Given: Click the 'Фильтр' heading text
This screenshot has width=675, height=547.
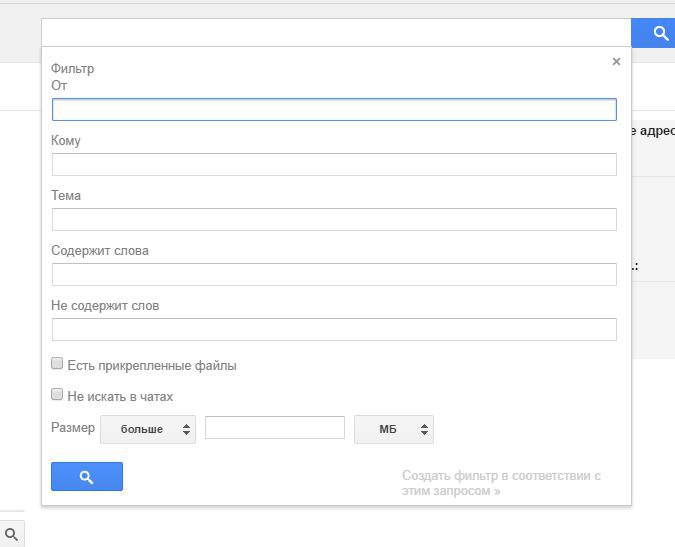Looking at the screenshot, I should point(72,69).
